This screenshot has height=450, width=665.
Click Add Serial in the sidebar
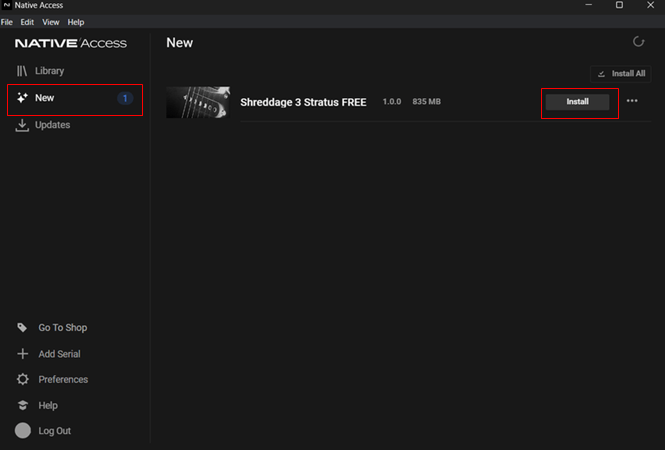point(59,354)
